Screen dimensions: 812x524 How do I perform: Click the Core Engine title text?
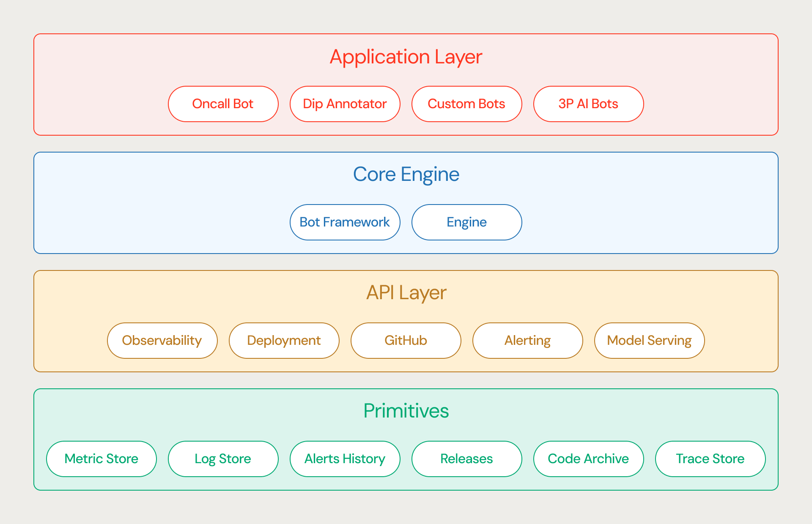pyautogui.click(x=406, y=175)
